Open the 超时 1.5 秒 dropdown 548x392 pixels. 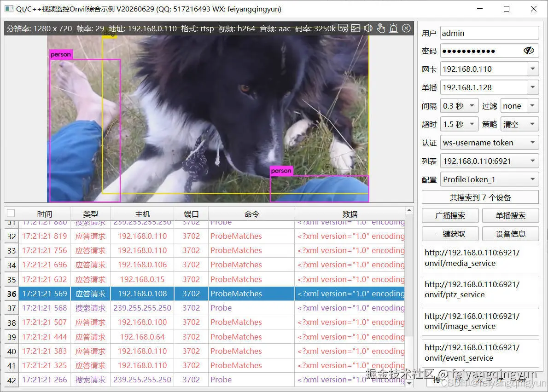[x=459, y=124]
